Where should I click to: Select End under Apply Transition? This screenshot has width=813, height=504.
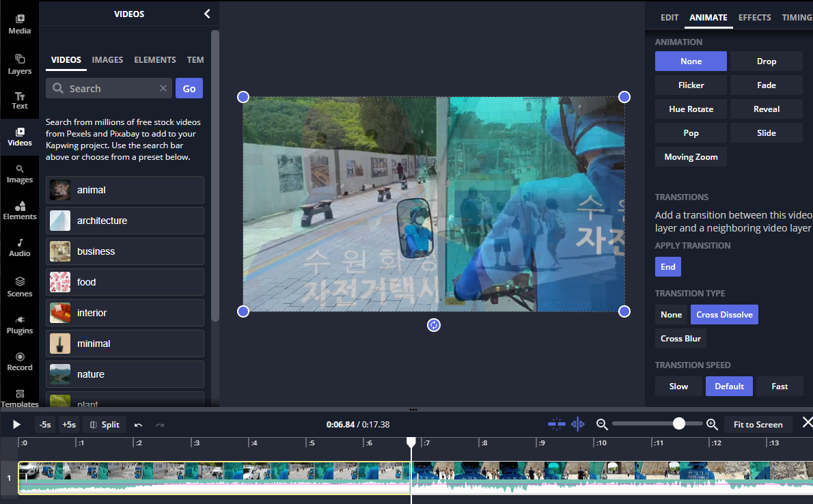click(667, 266)
